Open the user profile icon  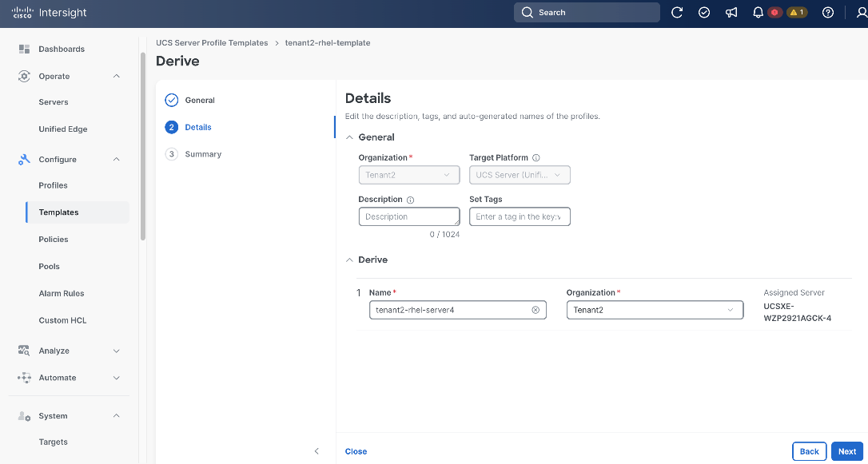(x=862, y=13)
